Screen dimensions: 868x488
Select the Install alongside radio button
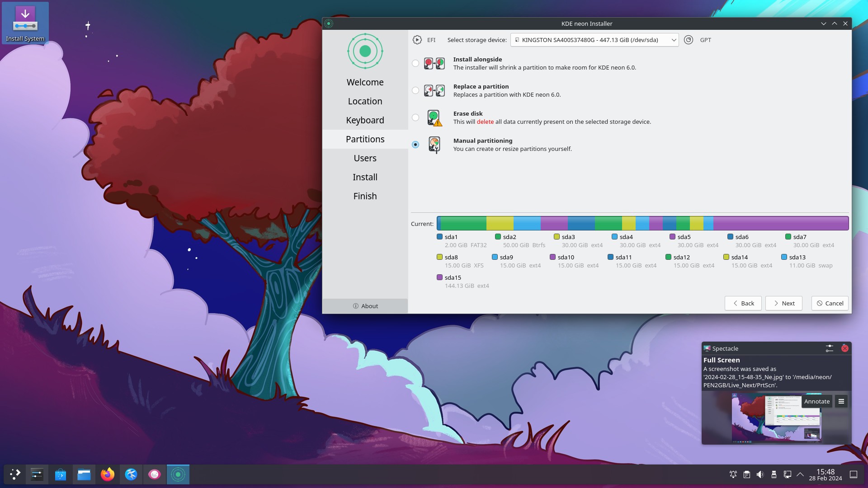pyautogui.click(x=415, y=64)
